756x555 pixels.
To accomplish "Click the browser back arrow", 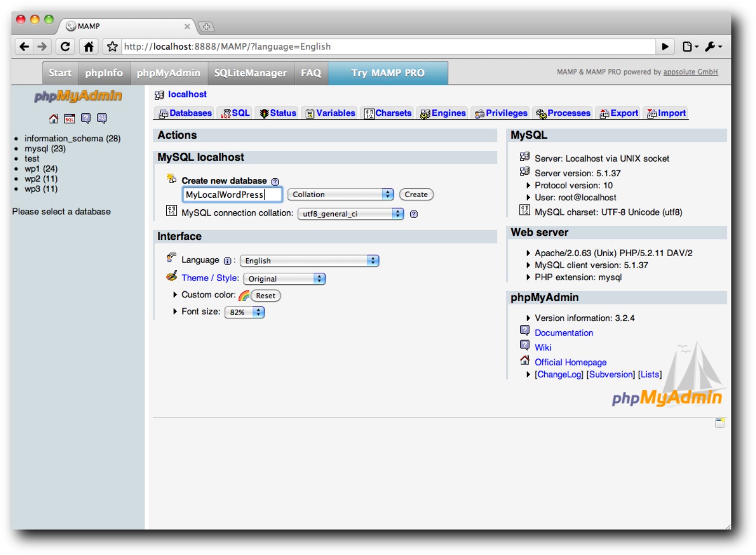I will coord(24,47).
